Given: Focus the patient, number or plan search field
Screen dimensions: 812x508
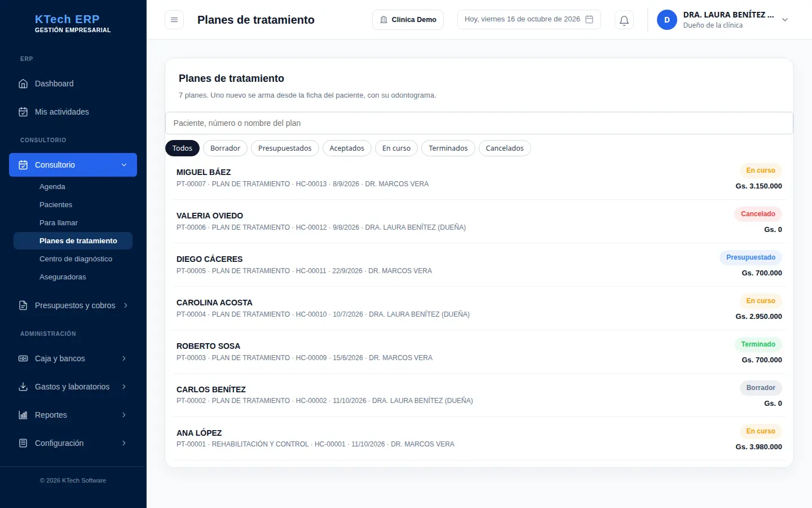Looking at the screenshot, I should 479,123.
